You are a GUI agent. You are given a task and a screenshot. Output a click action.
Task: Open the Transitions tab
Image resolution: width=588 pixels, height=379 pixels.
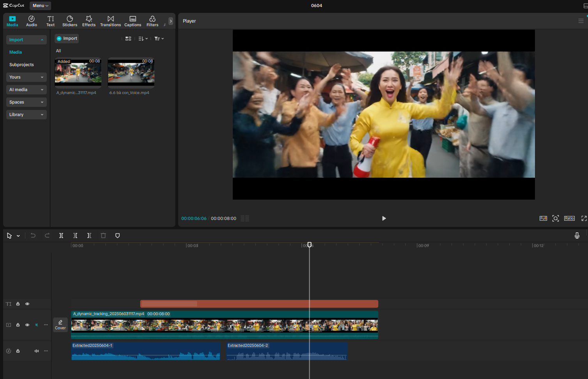click(x=111, y=21)
